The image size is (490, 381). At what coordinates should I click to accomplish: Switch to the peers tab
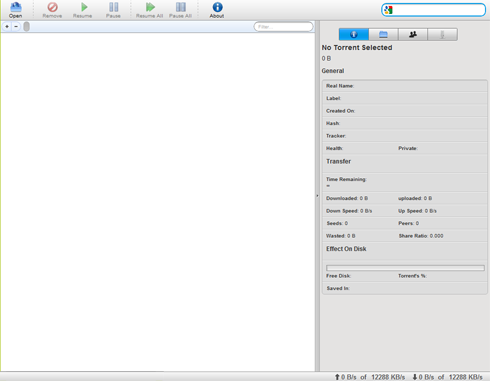click(x=413, y=34)
